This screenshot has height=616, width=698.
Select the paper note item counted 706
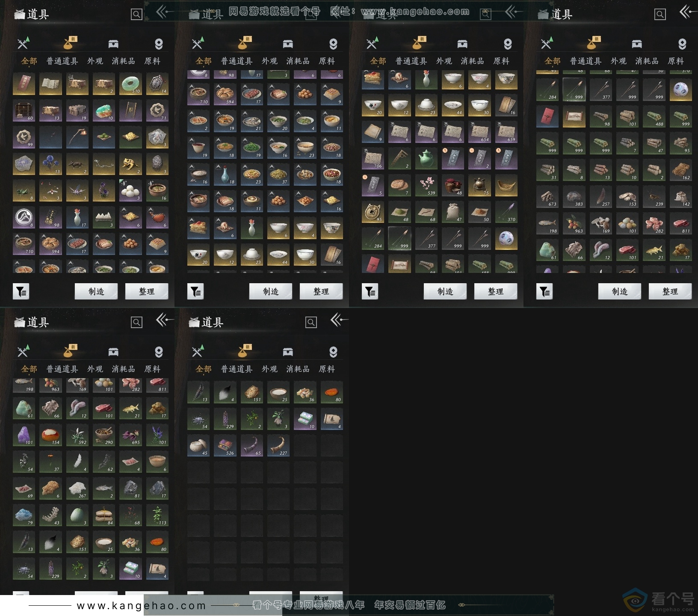click(373, 159)
